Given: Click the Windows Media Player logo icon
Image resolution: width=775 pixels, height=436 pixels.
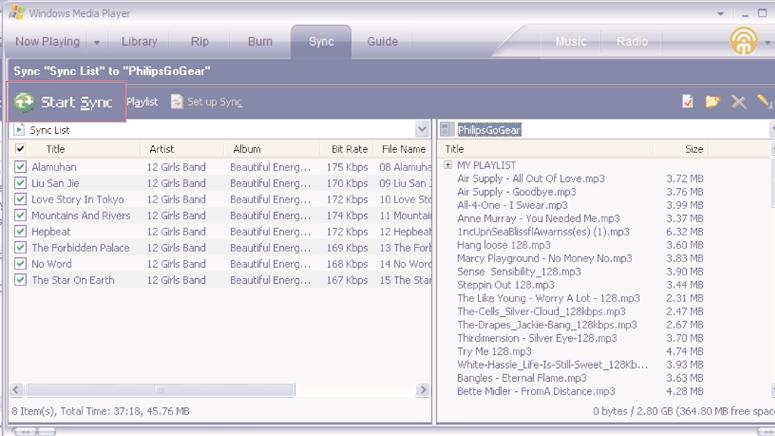Looking at the screenshot, I should click(x=16, y=12).
